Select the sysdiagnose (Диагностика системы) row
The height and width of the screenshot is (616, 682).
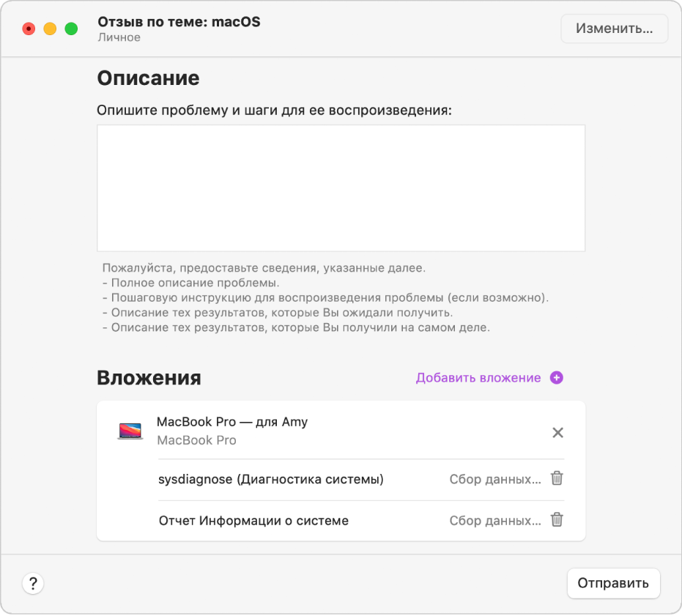[361, 480]
